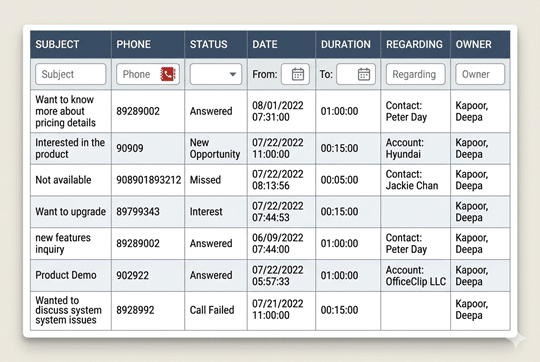
Task: Open 'Account: OfficeClip LLC' regarding link
Action: tap(416, 275)
